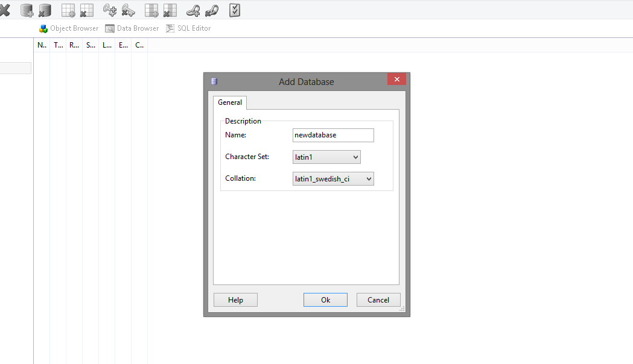Click the Drop Database toolbar icon
Screen dimensions: 633x364
click(x=45, y=10)
